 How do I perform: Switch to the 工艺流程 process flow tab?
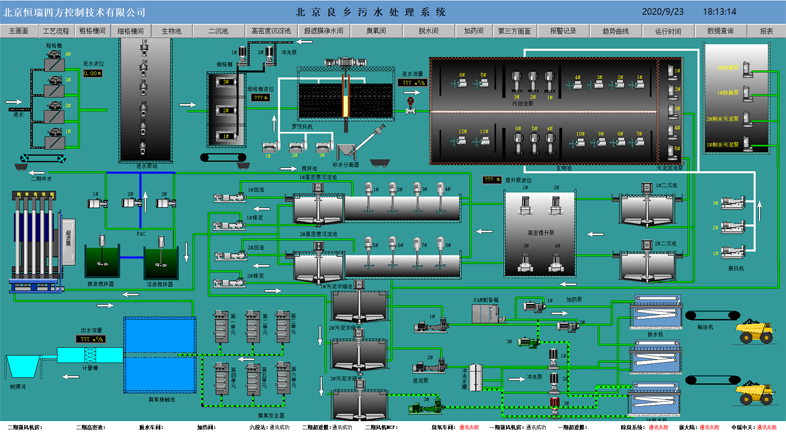(x=56, y=31)
